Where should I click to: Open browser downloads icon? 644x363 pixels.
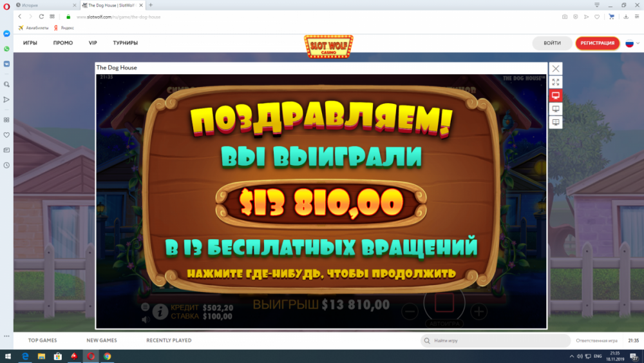[x=626, y=17]
